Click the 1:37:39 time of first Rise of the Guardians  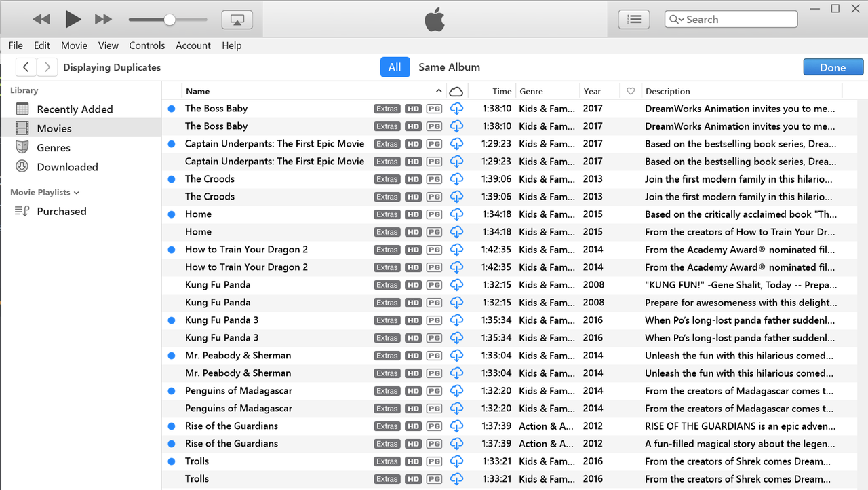click(497, 426)
